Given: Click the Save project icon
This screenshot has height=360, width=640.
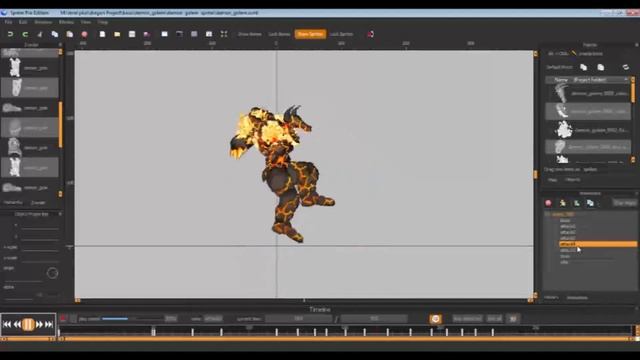Looking at the screenshot, I should (x=132, y=34).
